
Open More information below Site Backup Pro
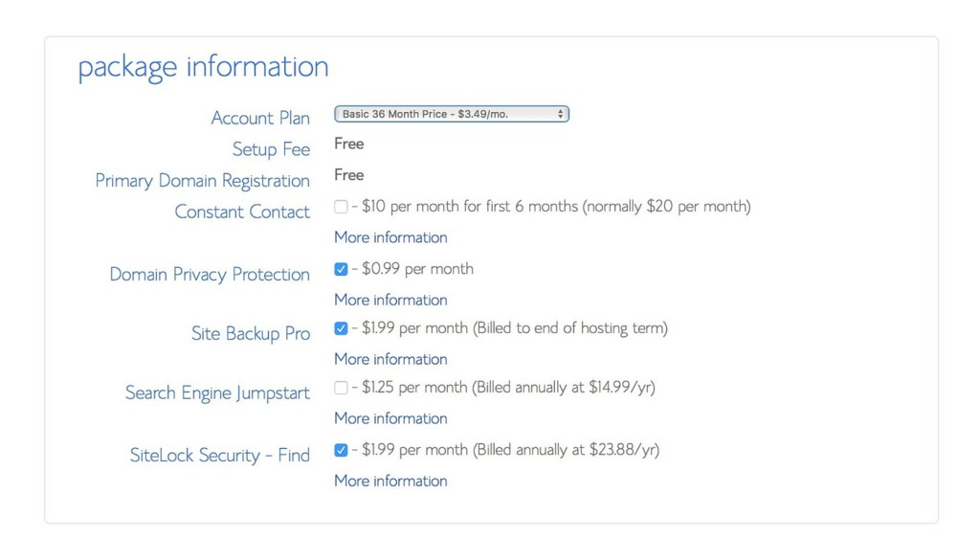point(390,359)
